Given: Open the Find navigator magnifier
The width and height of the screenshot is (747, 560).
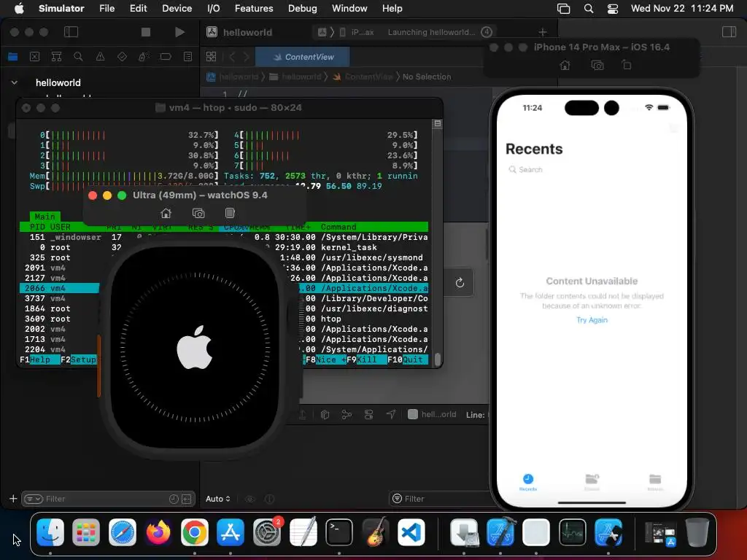Looking at the screenshot, I should (78, 57).
